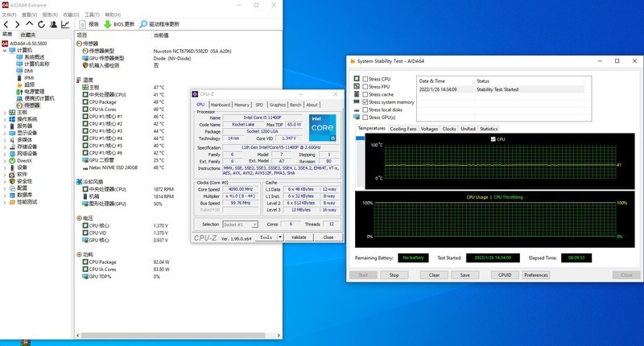644x346 pixels.
Task: Expand the 主板 tree node
Action: (6, 112)
